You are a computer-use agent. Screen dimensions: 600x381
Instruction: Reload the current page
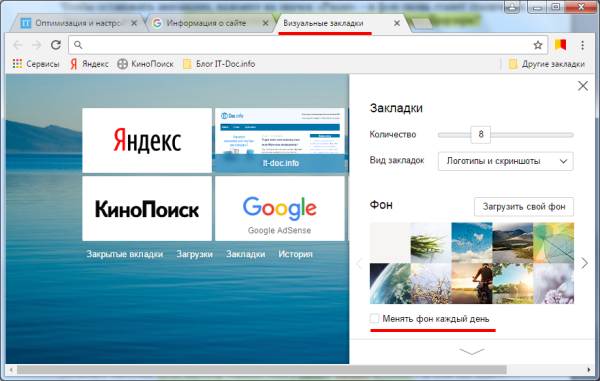click(56, 45)
